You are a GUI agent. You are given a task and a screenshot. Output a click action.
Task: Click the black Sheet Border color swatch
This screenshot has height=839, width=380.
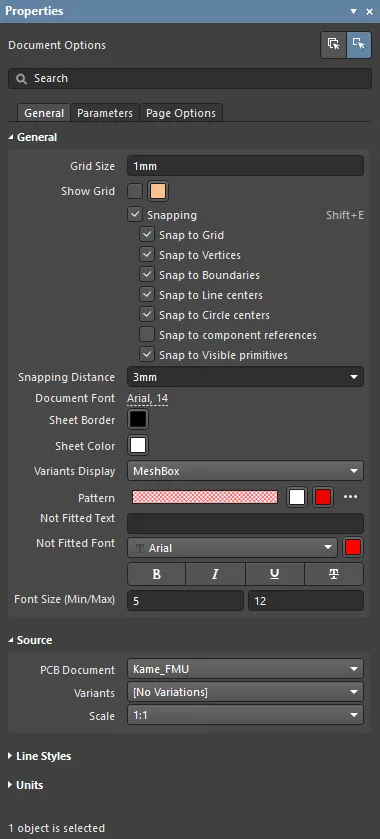click(x=138, y=420)
